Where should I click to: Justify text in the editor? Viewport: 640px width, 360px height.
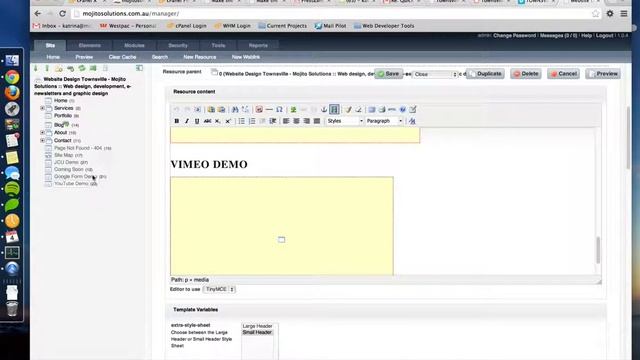[x=317, y=121]
